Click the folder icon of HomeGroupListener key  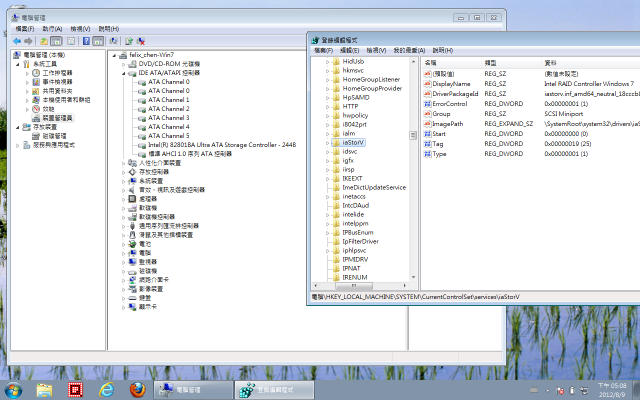336,80
